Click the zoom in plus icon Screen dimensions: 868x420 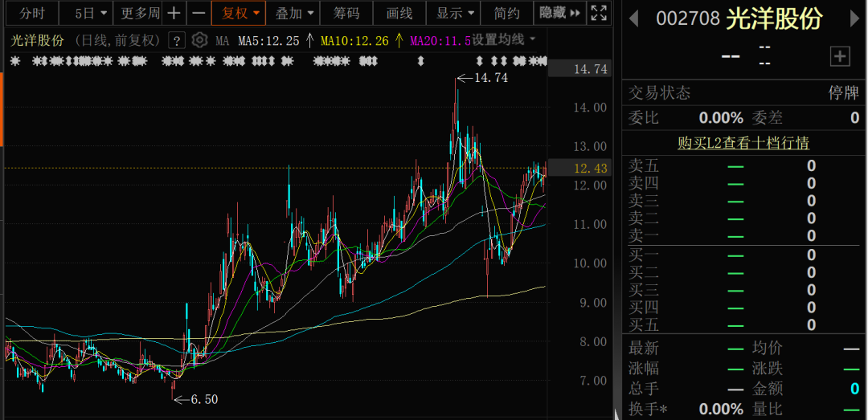(x=174, y=14)
